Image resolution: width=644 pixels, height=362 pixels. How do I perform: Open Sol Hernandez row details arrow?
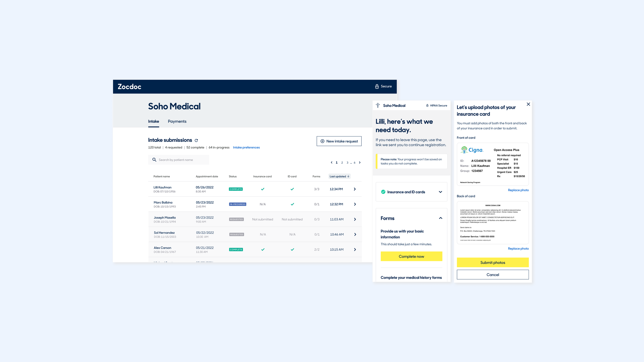point(355,234)
